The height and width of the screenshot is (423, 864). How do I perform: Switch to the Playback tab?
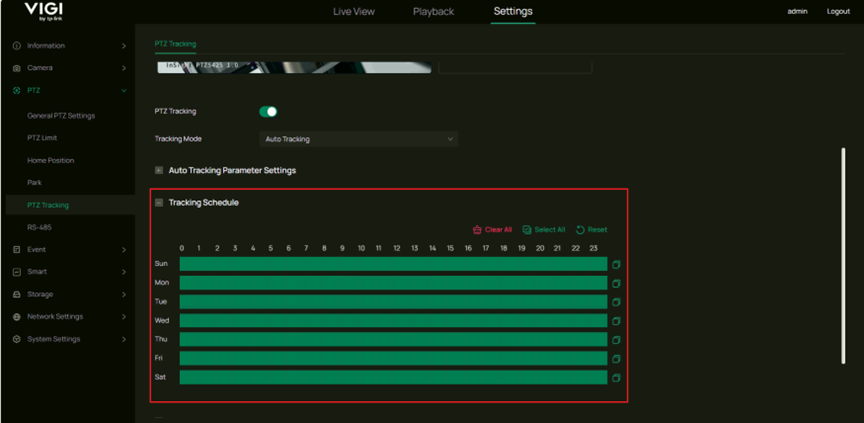[434, 12]
